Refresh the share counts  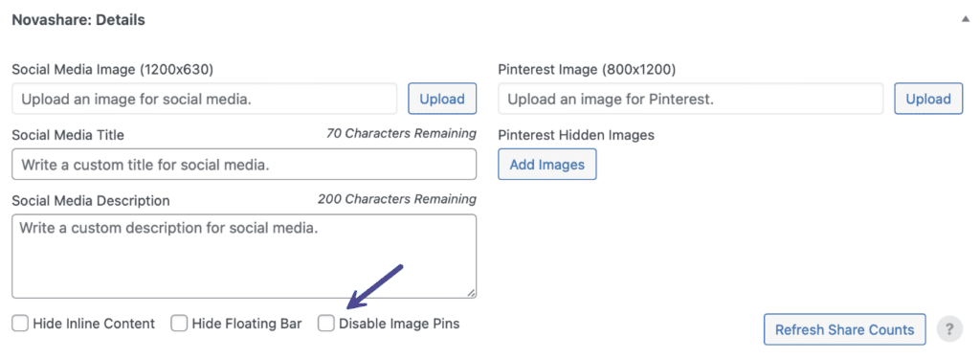(x=844, y=329)
